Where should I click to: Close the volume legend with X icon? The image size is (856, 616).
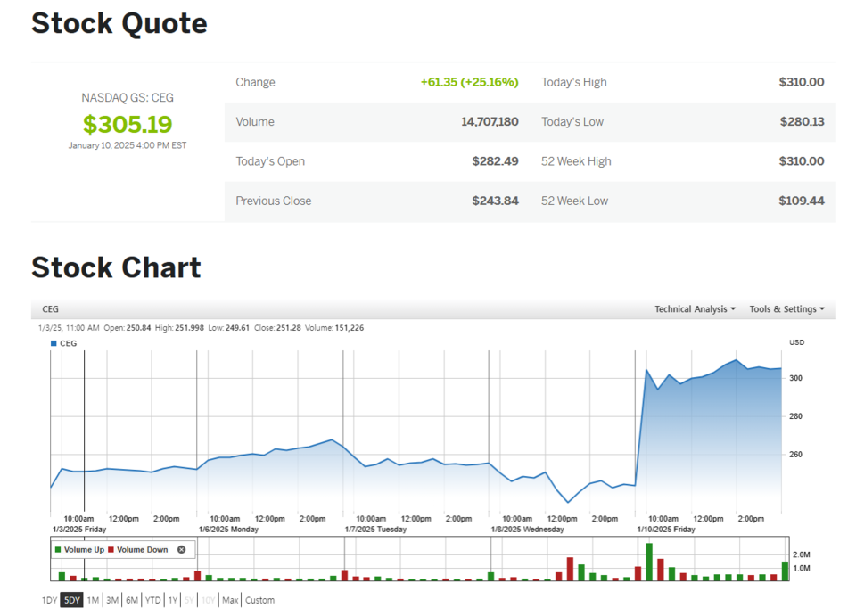[181, 550]
